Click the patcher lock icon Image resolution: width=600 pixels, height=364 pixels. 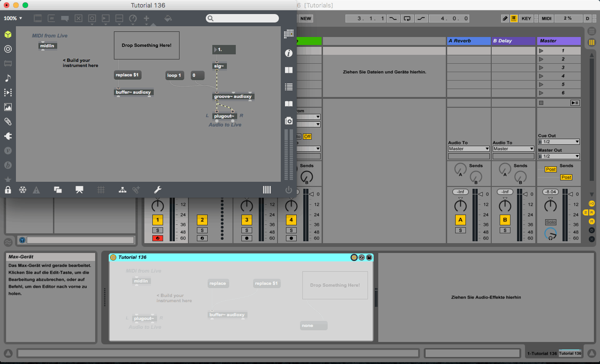pyautogui.click(x=8, y=190)
